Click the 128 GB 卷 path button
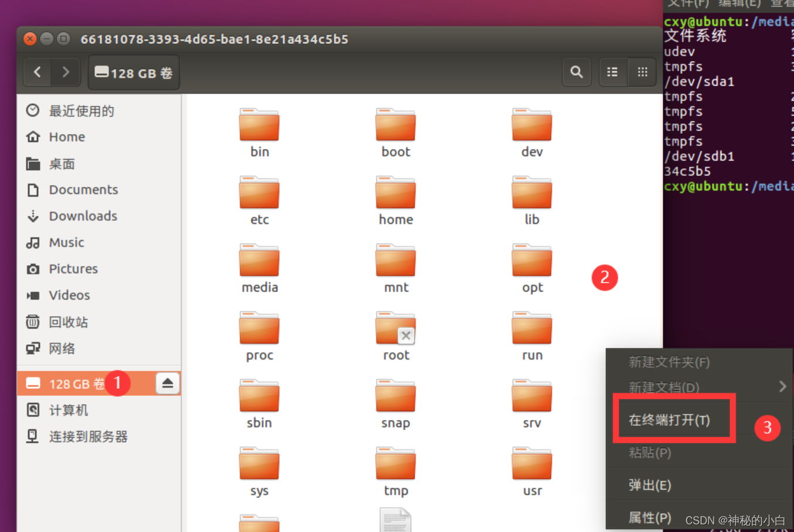794x532 pixels. tap(134, 73)
